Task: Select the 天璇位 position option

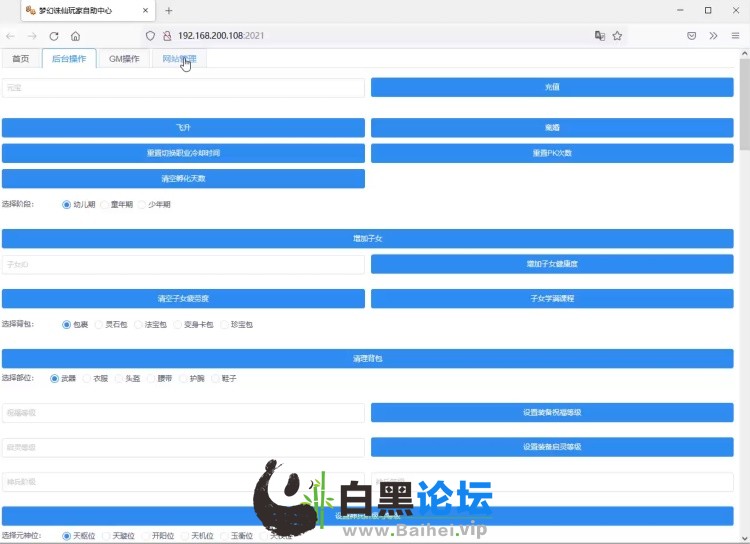Action: tap(118, 536)
